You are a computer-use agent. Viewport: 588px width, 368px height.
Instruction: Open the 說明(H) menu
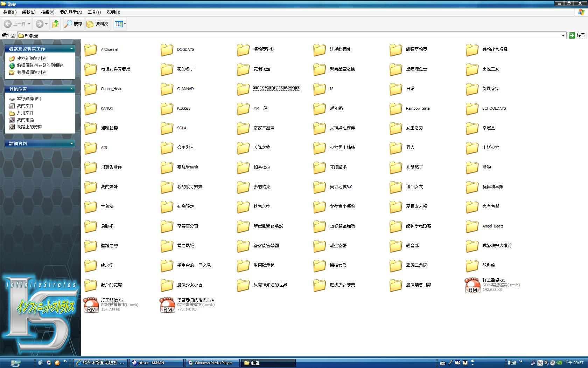[x=113, y=12]
